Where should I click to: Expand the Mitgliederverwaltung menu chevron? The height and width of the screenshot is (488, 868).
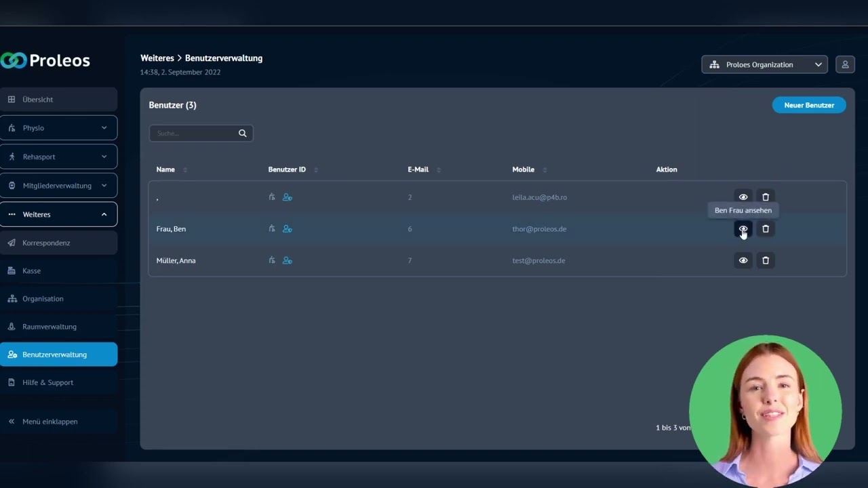pyautogui.click(x=104, y=186)
